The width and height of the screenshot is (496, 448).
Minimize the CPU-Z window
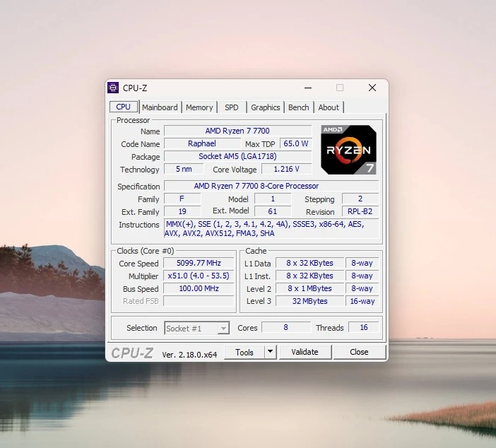pos(308,88)
